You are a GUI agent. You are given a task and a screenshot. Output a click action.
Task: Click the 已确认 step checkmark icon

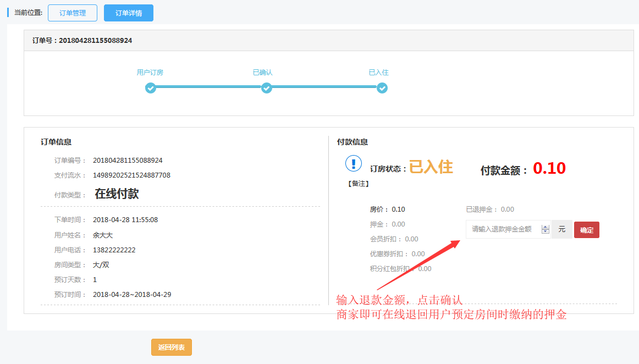pyautogui.click(x=267, y=88)
